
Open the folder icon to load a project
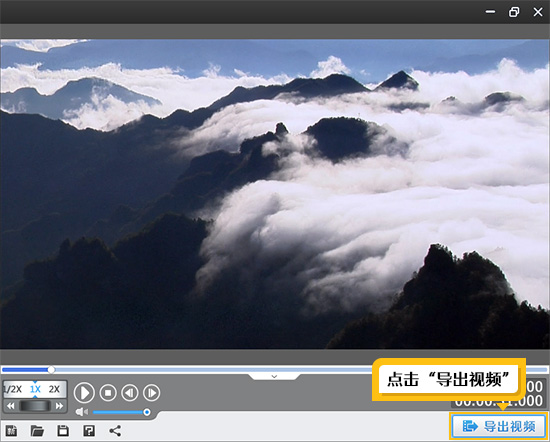click(37, 430)
